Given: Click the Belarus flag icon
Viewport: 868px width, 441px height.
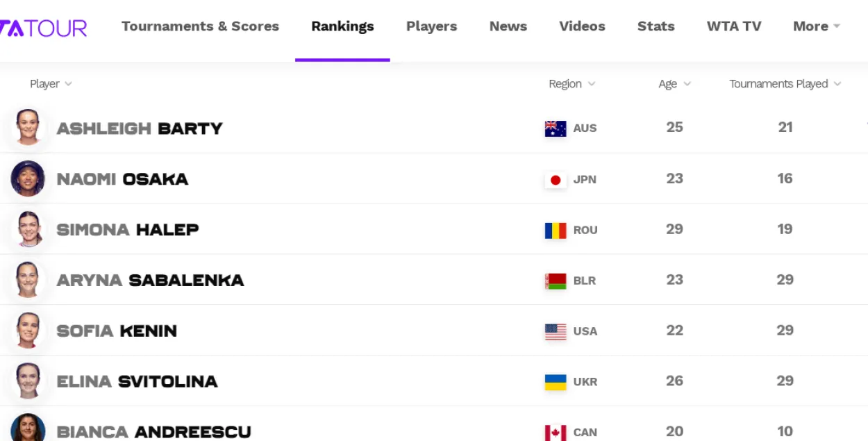Looking at the screenshot, I should pyautogui.click(x=556, y=281).
